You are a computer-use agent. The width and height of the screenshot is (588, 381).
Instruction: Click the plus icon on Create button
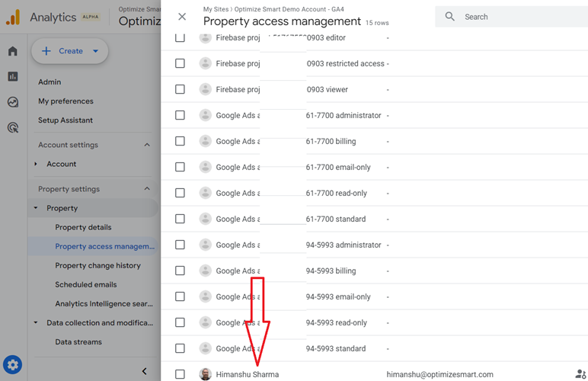coord(46,51)
